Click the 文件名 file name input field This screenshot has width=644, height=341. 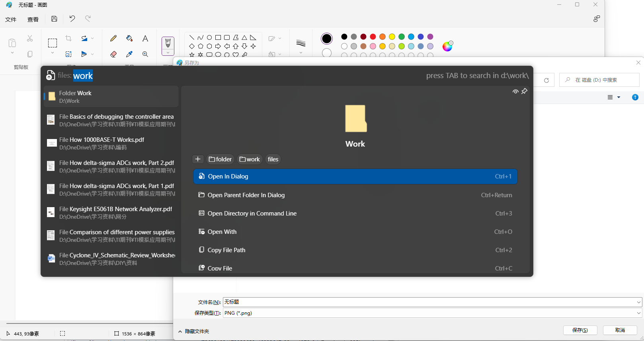click(433, 302)
